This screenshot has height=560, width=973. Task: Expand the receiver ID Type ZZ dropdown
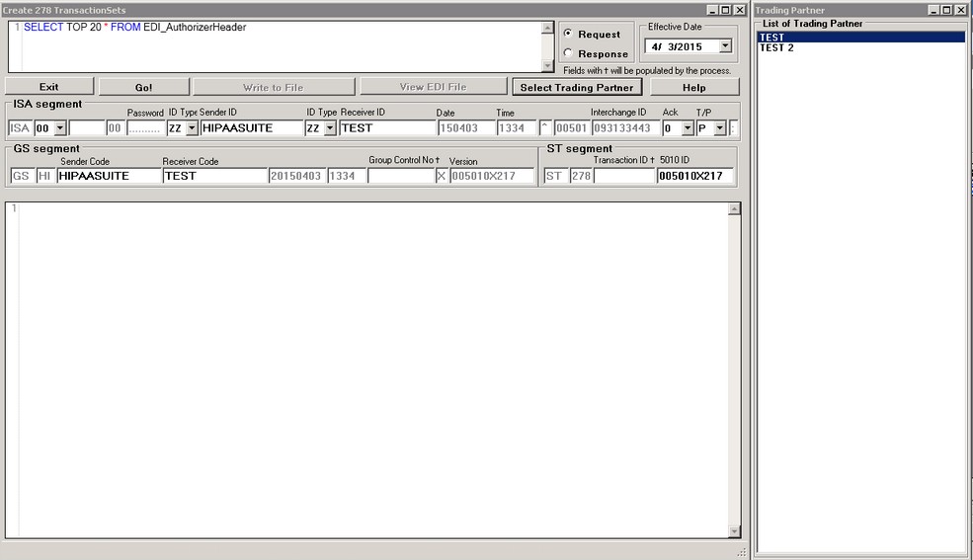point(330,128)
